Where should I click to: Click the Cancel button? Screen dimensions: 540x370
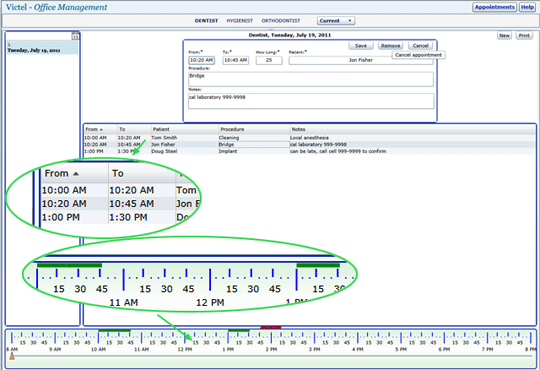pyautogui.click(x=420, y=45)
